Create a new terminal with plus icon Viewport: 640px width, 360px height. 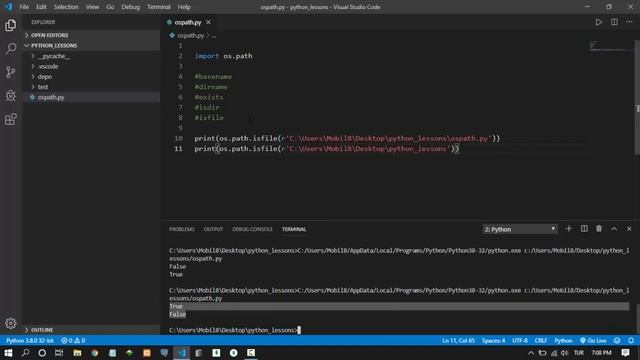tap(569, 229)
